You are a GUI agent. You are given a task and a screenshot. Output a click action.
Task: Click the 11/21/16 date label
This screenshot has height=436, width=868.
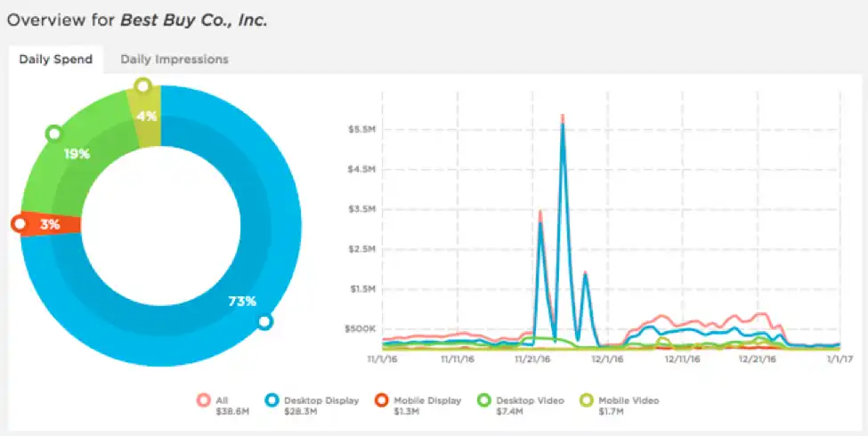pos(532,359)
